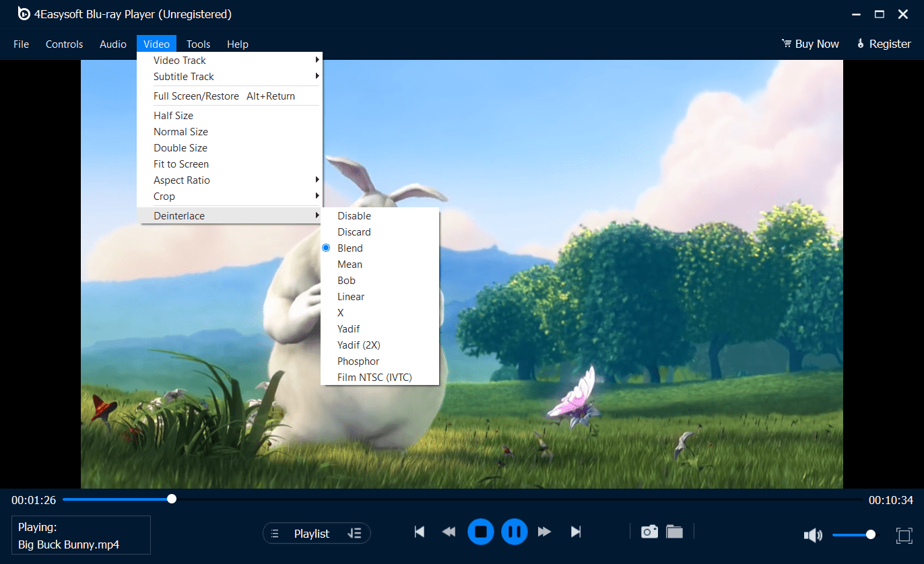The height and width of the screenshot is (564, 924).
Task: Skip to the previous track
Action: point(420,532)
